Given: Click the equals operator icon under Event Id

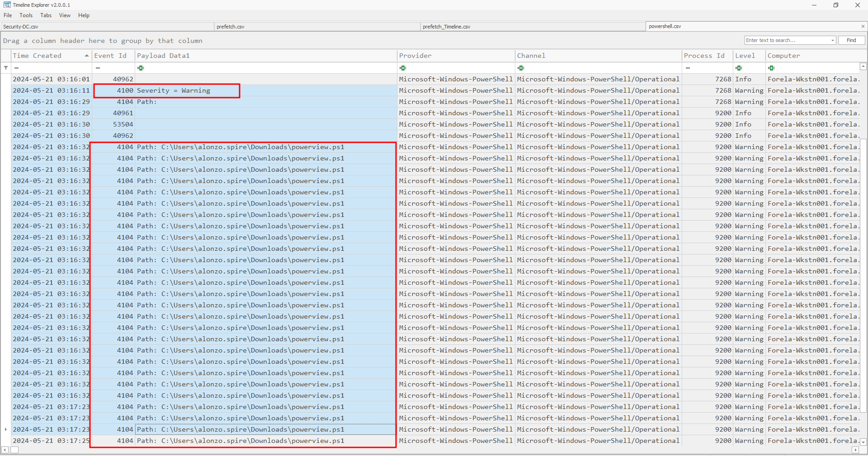Looking at the screenshot, I should 98,68.
